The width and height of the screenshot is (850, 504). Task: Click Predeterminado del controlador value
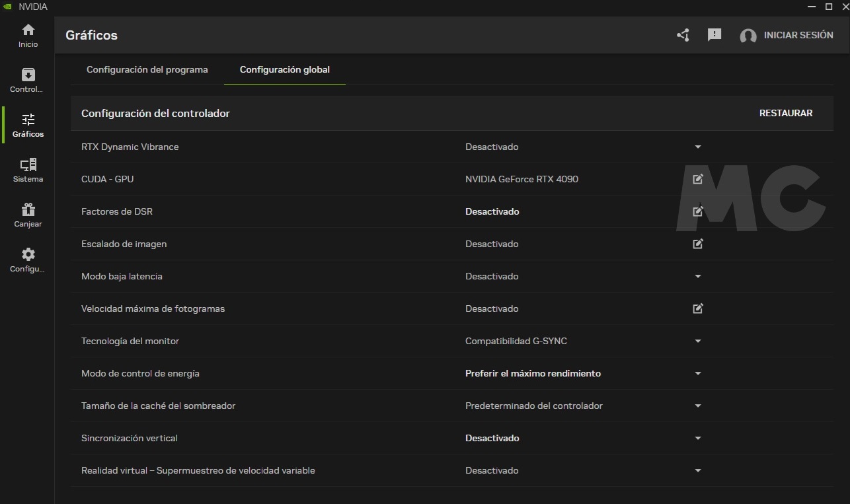coord(534,406)
